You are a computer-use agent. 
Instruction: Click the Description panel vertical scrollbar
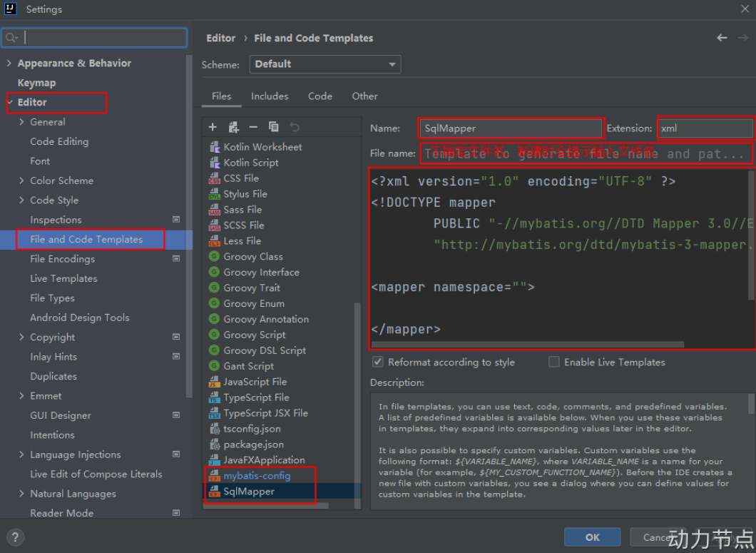(751, 404)
